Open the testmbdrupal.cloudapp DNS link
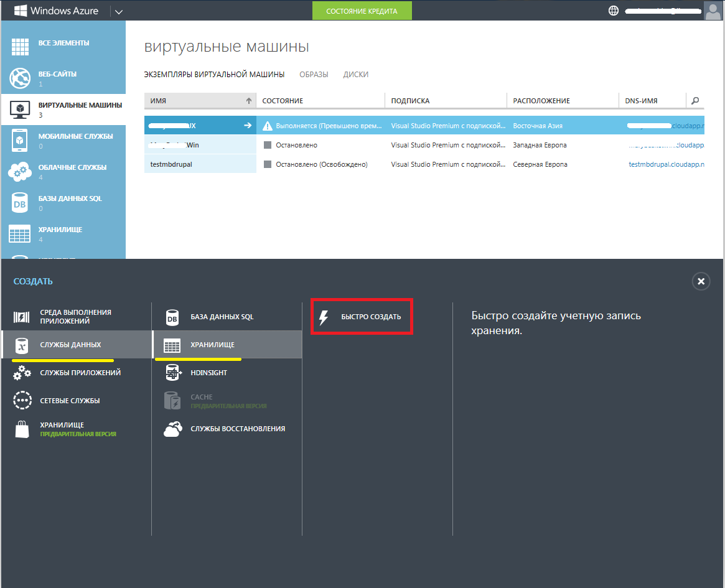Image resolution: width=725 pixels, height=588 pixels. pyautogui.click(x=667, y=164)
